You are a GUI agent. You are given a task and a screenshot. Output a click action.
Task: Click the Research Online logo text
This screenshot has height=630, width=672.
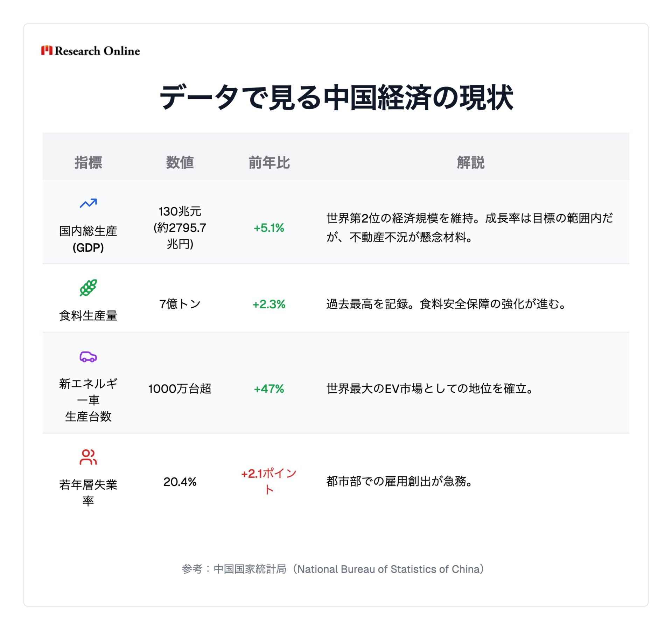pos(97,51)
